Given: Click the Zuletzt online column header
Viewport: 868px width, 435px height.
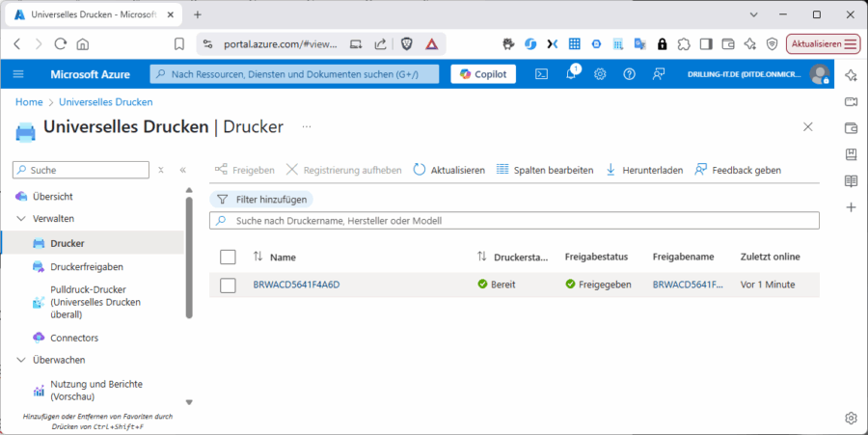Looking at the screenshot, I should [770, 257].
